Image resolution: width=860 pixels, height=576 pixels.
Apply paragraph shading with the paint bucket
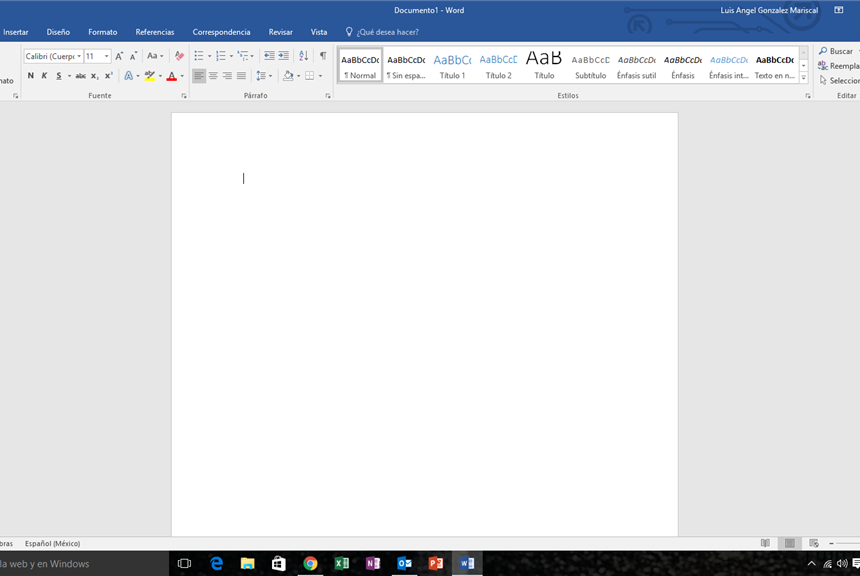coord(288,76)
